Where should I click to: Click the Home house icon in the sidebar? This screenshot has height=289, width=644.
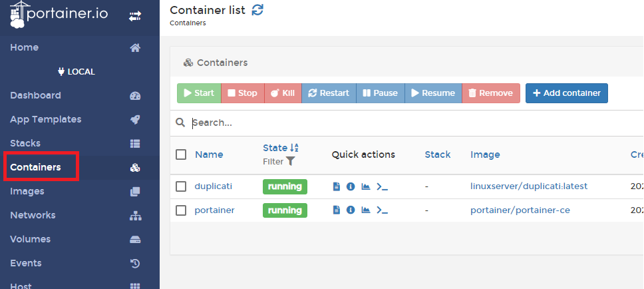135,48
